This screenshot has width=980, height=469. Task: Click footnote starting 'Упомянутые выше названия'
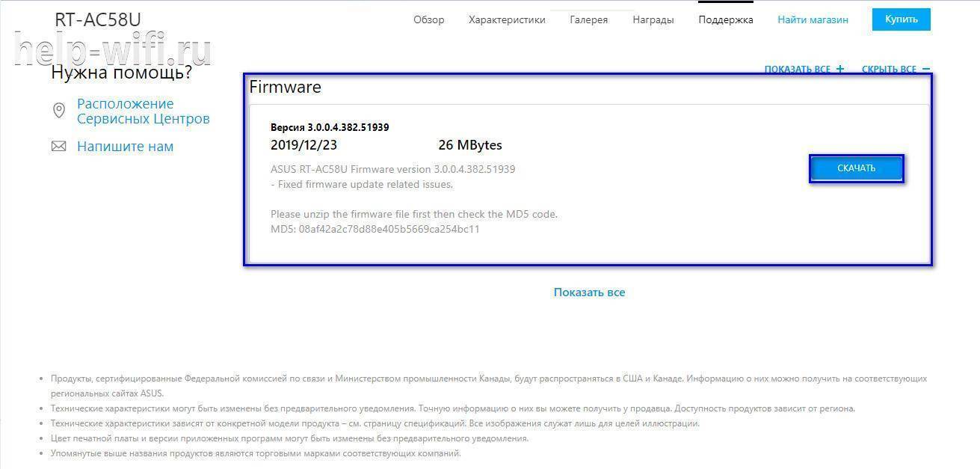(x=256, y=453)
